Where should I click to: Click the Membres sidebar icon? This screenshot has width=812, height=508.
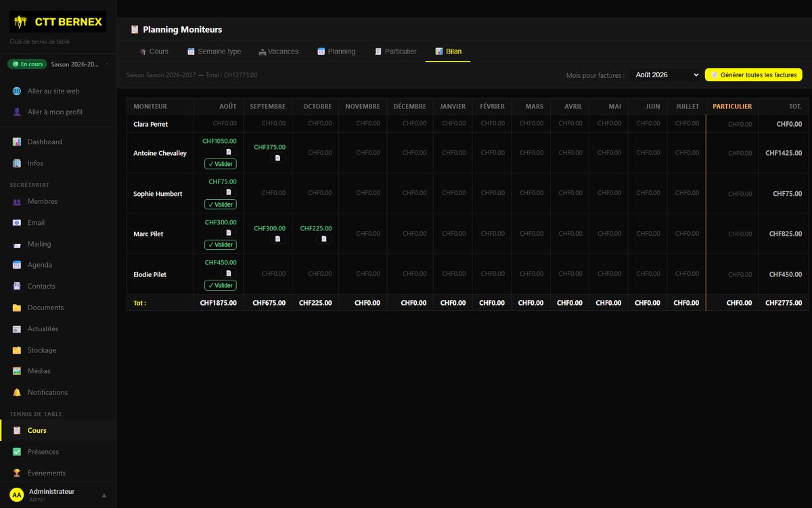tap(17, 201)
